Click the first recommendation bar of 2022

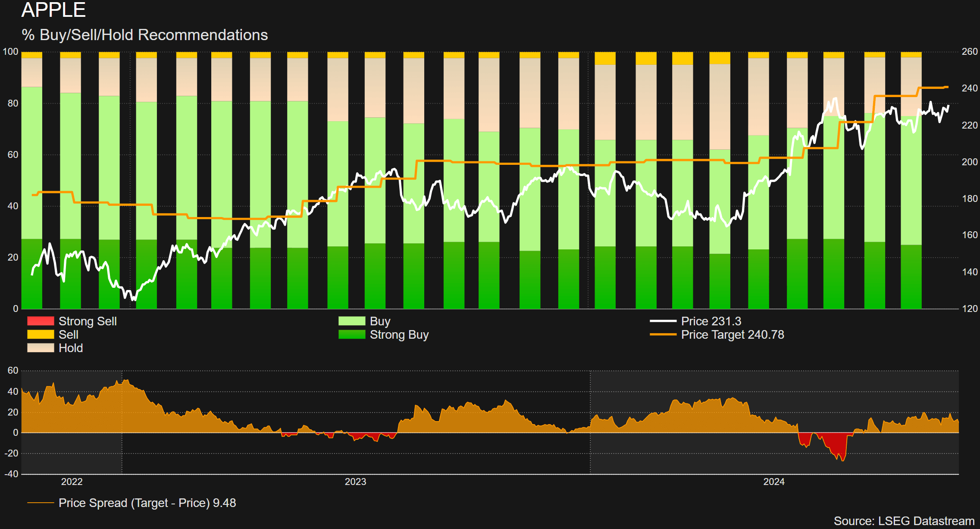[x=32, y=180]
